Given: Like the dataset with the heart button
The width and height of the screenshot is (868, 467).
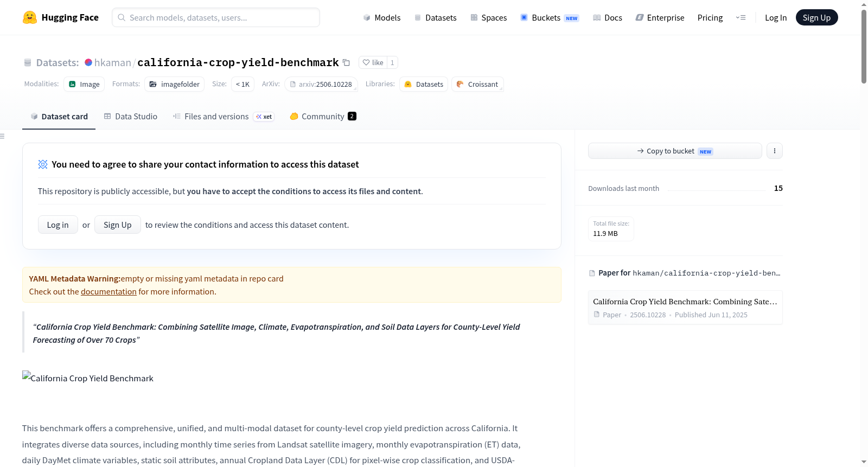Looking at the screenshot, I should (x=373, y=62).
